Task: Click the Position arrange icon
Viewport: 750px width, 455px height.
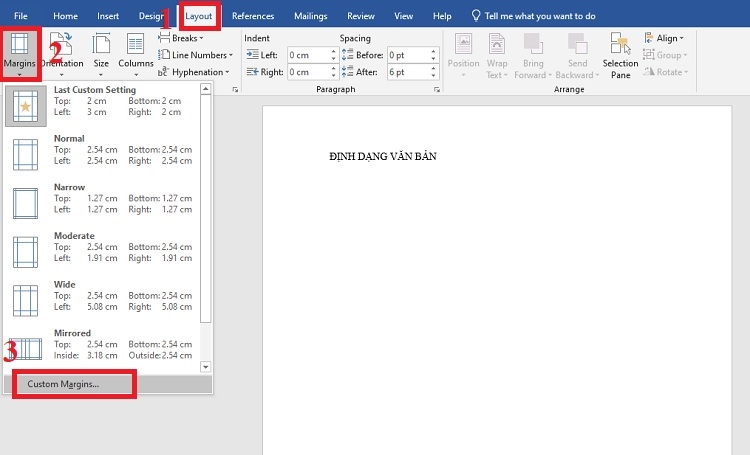Action: [x=463, y=54]
